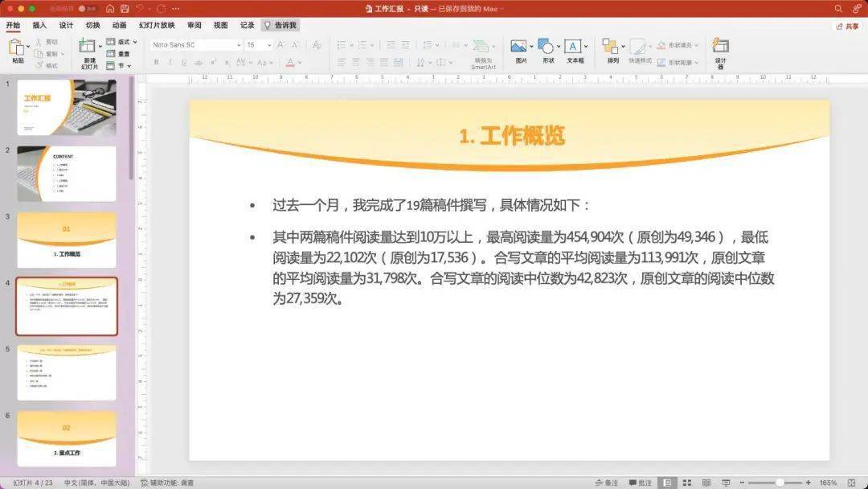The width and height of the screenshot is (868, 489).
Task: Click the Home icon in title bar
Action: [x=110, y=9]
